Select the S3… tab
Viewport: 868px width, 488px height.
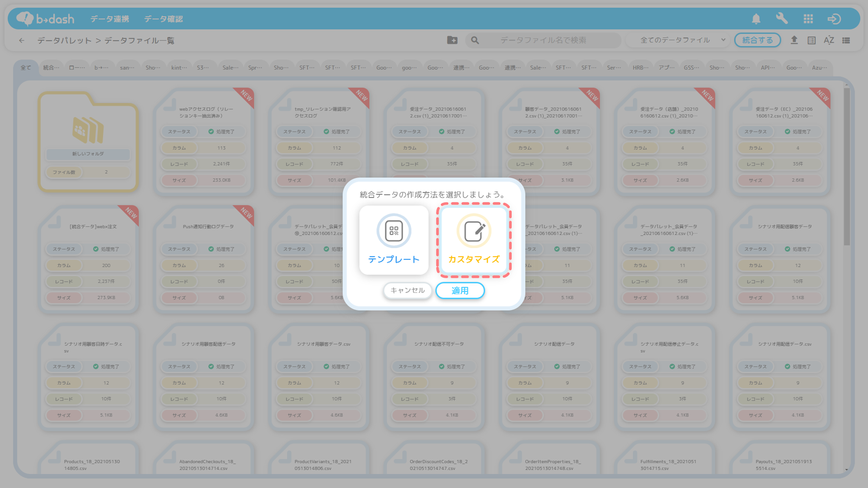point(203,68)
